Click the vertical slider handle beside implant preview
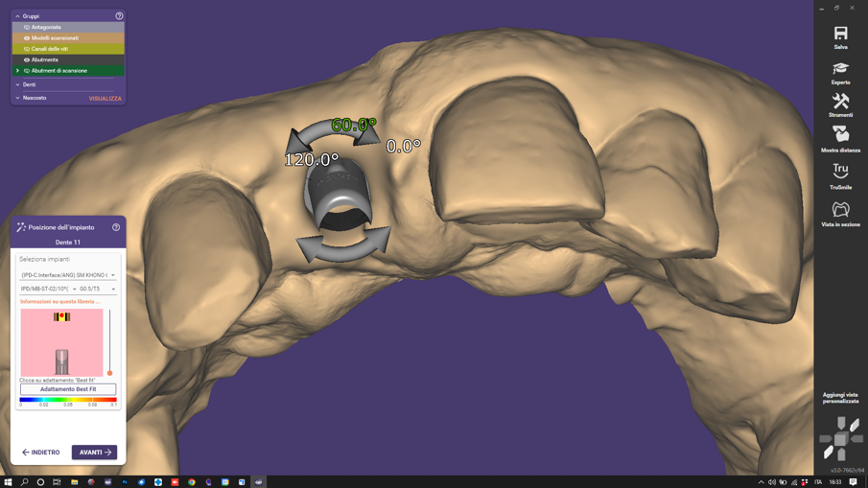This screenshot has width=868, height=488. 109,373
